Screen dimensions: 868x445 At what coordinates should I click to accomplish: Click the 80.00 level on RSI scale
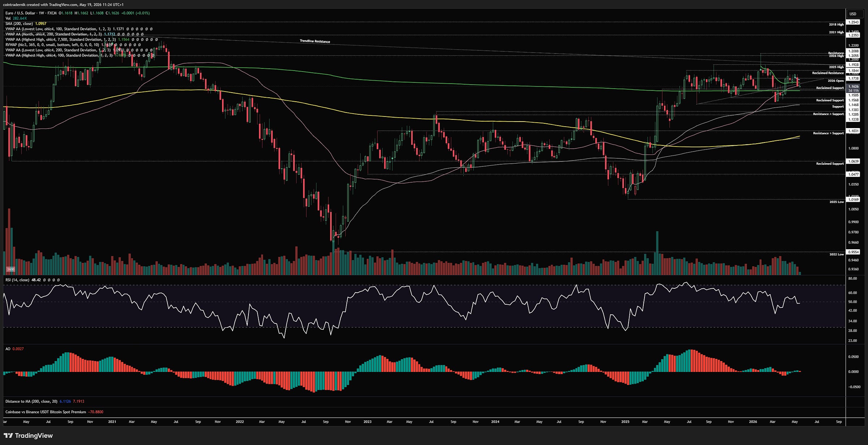point(852,279)
